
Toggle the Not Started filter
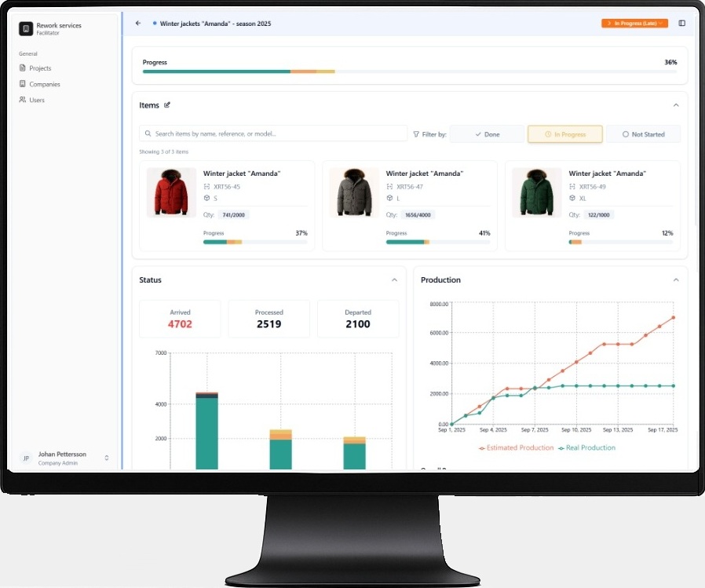click(643, 134)
